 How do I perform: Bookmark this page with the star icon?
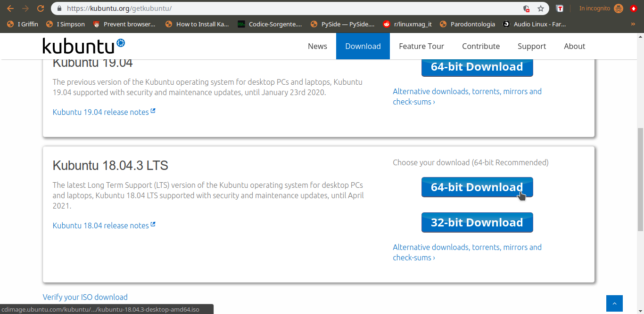[541, 8]
